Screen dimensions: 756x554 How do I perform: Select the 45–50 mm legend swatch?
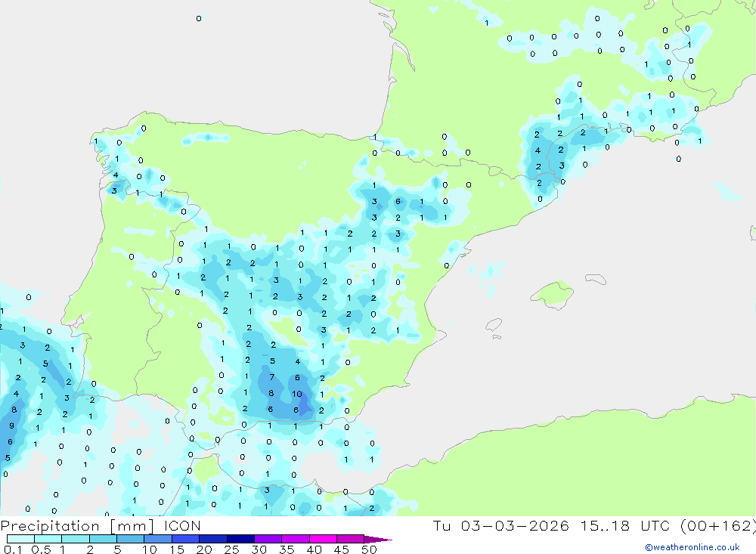(x=351, y=539)
